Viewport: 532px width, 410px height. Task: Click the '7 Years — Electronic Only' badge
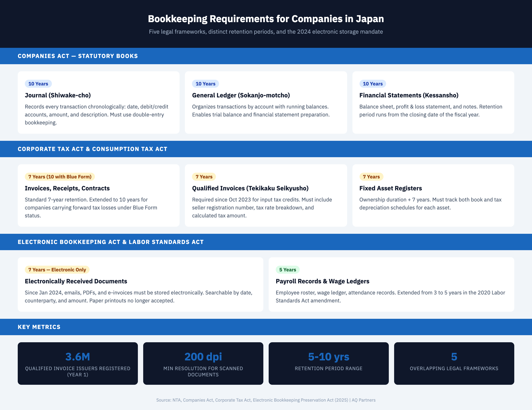57,270
